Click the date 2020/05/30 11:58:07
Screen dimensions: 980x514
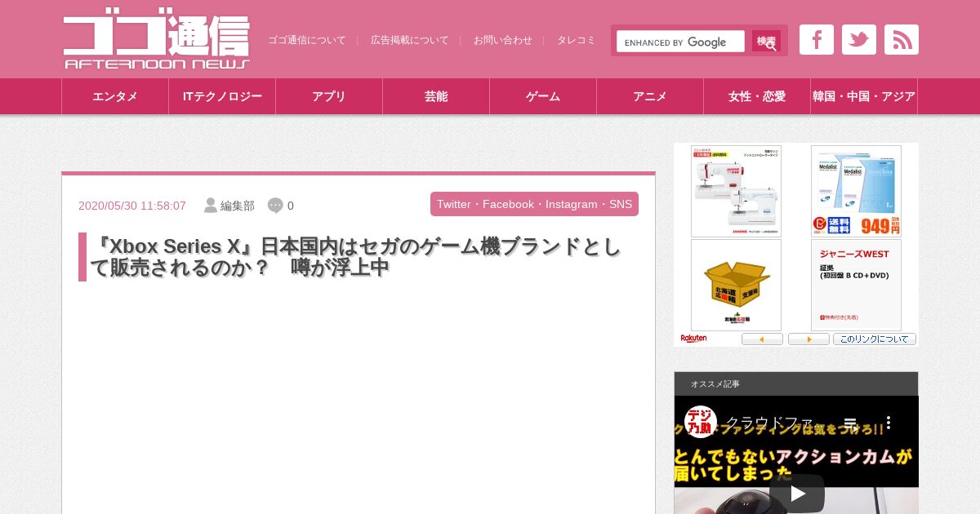[132, 206]
